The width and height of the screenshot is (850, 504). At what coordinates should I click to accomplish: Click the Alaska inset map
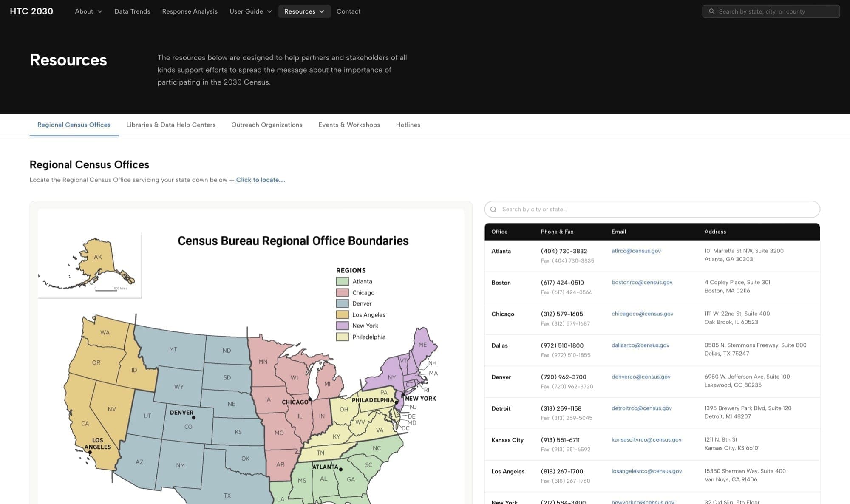coord(90,265)
